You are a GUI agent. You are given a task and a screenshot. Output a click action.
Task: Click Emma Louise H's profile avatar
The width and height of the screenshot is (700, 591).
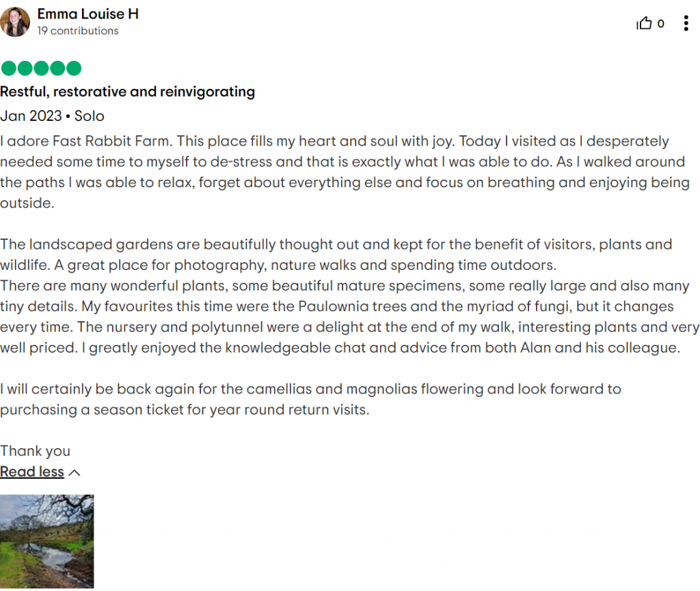[x=15, y=21]
